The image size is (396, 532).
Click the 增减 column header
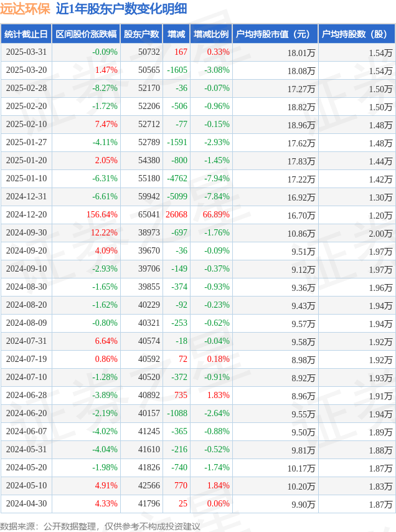(176, 34)
